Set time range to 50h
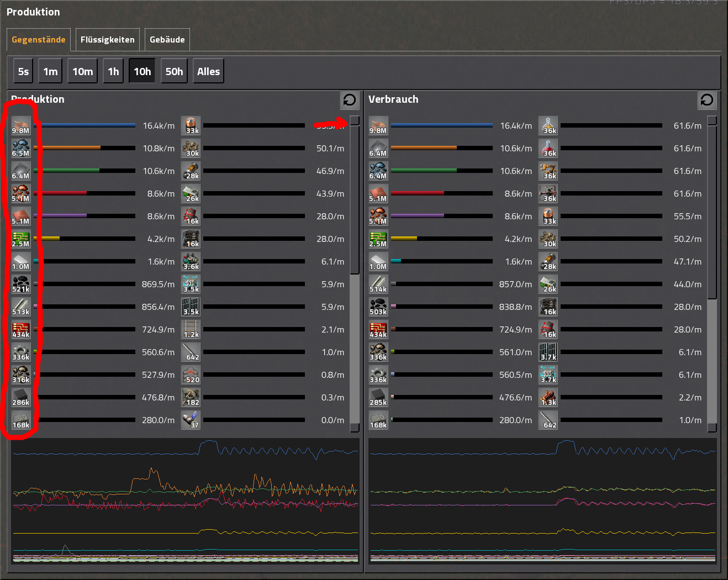The height and width of the screenshot is (580, 728). pos(174,71)
